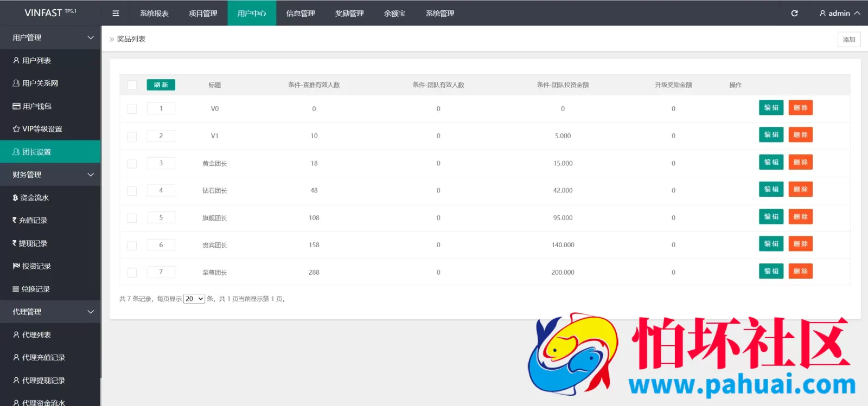This screenshot has width=868, height=406.
Task: Click the VIP等级设置 star icon
Action: [x=16, y=129]
